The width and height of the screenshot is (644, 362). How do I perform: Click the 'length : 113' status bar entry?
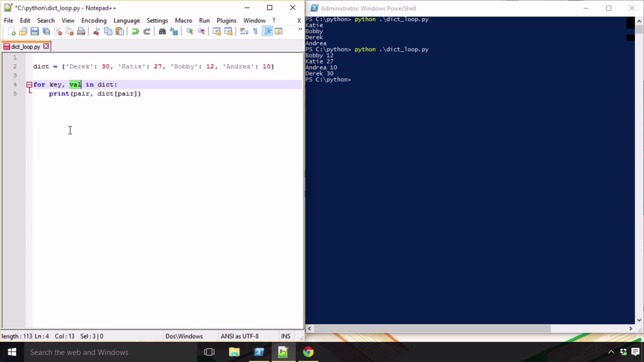click(x=17, y=336)
